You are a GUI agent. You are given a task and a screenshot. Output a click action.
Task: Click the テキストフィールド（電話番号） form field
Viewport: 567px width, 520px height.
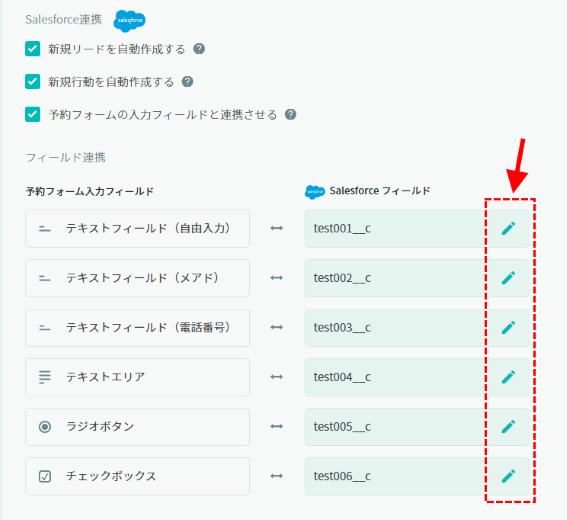pos(137,328)
